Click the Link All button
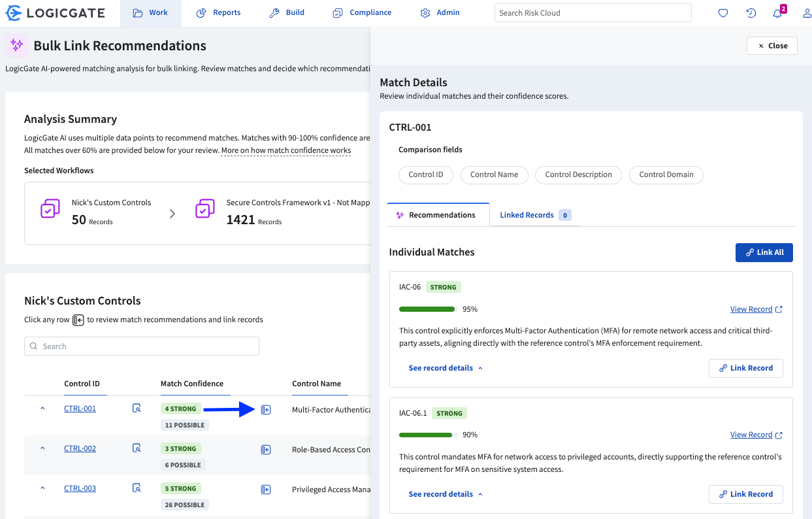Screen dimensions: 812x519 coord(764,252)
